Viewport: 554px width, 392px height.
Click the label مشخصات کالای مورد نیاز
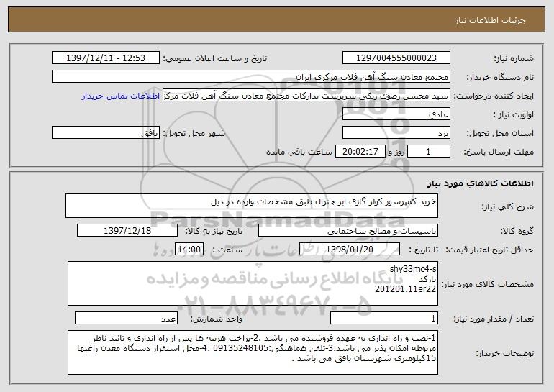[x=489, y=284]
